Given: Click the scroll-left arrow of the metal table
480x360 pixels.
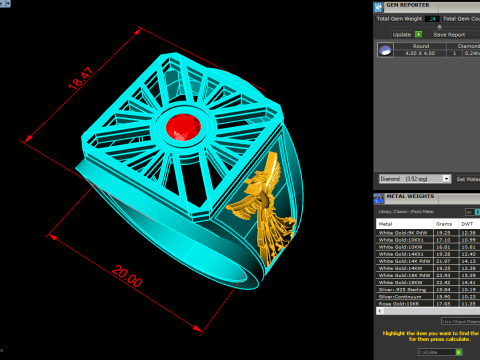Looking at the screenshot, I should coord(380,311).
